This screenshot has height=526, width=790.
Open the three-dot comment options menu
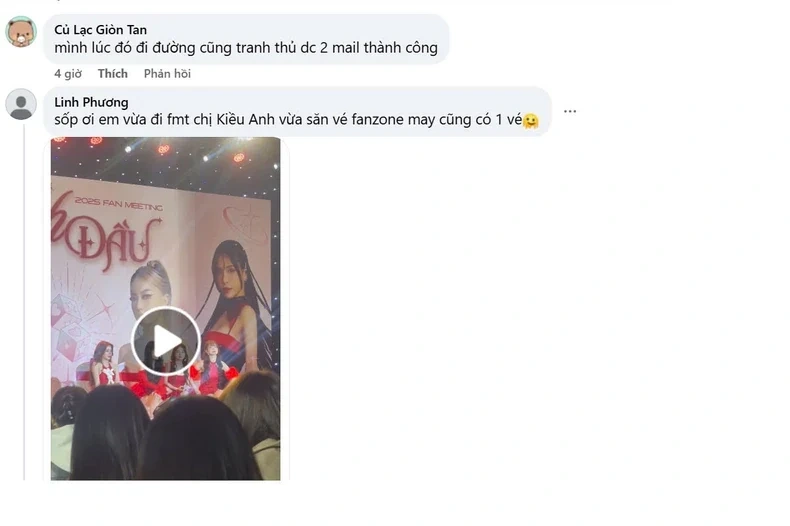point(570,111)
